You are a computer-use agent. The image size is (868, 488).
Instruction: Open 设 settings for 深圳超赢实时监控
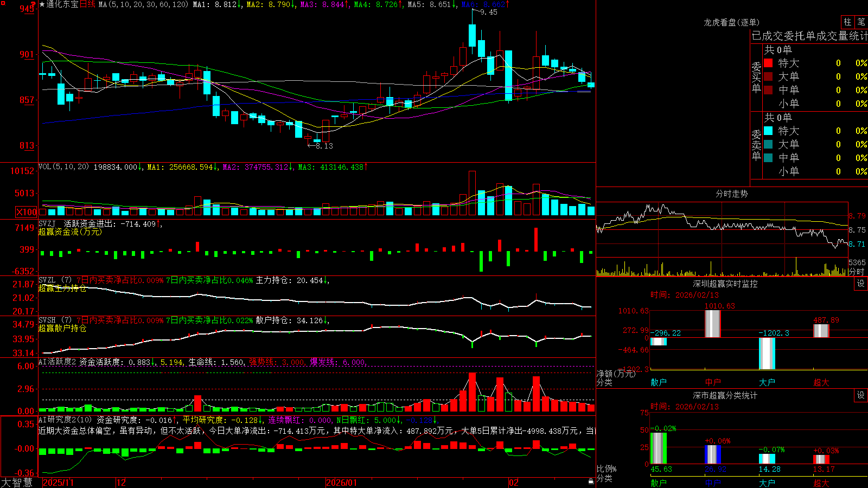861,284
